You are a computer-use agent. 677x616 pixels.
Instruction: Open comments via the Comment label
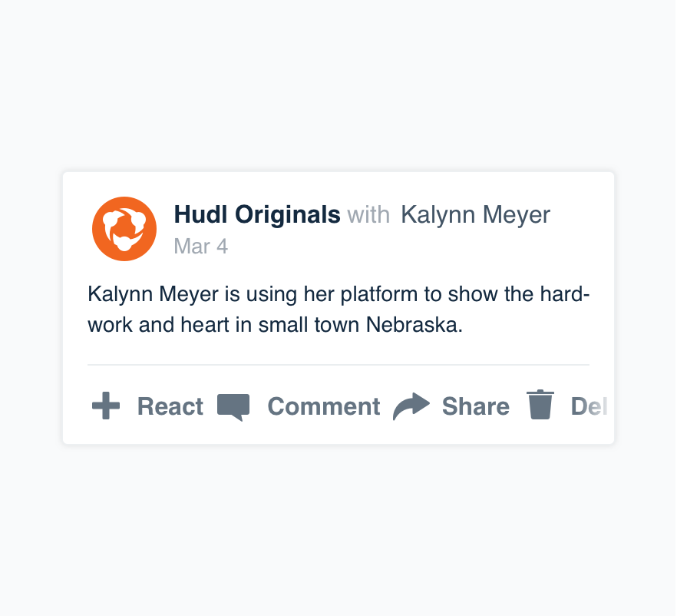(x=324, y=406)
